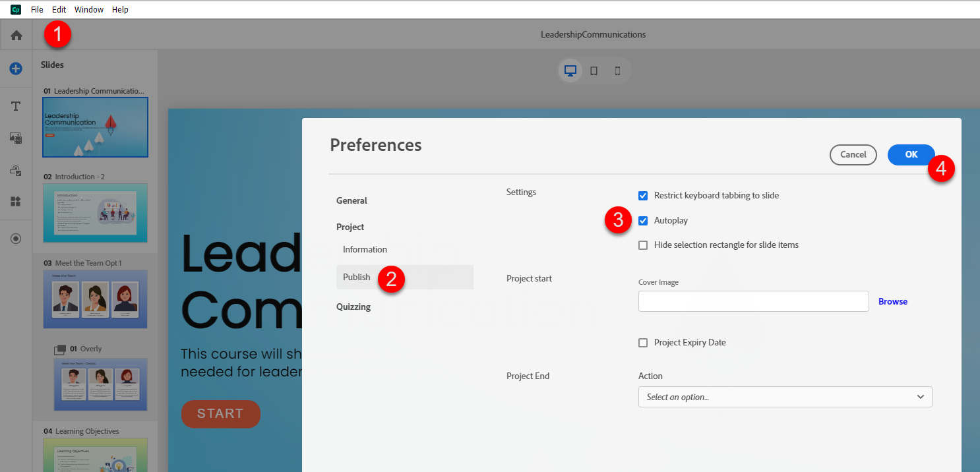
Task: Click the Browse link for Cover Image
Action: pyautogui.click(x=892, y=301)
